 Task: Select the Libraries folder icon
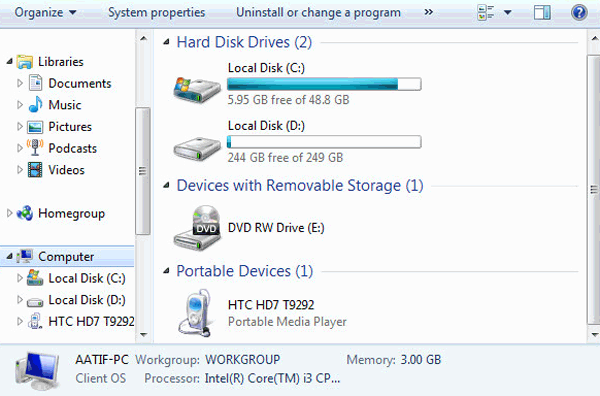click(x=25, y=61)
